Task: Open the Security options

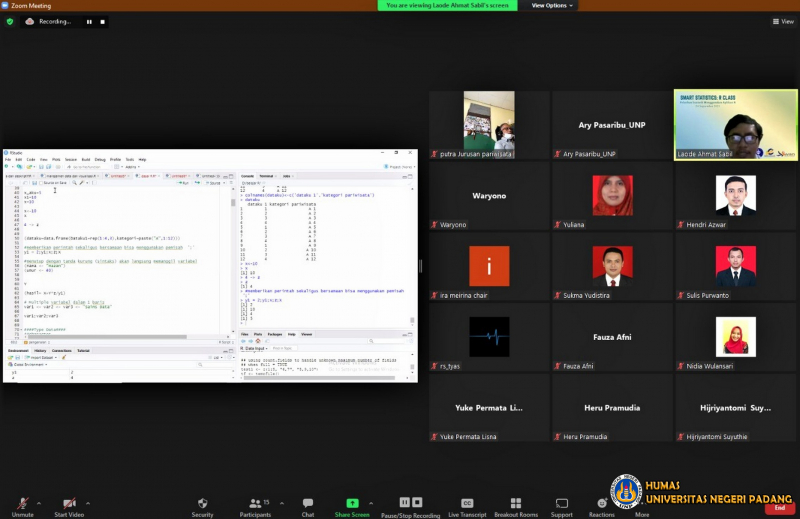Action: click(203, 507)
